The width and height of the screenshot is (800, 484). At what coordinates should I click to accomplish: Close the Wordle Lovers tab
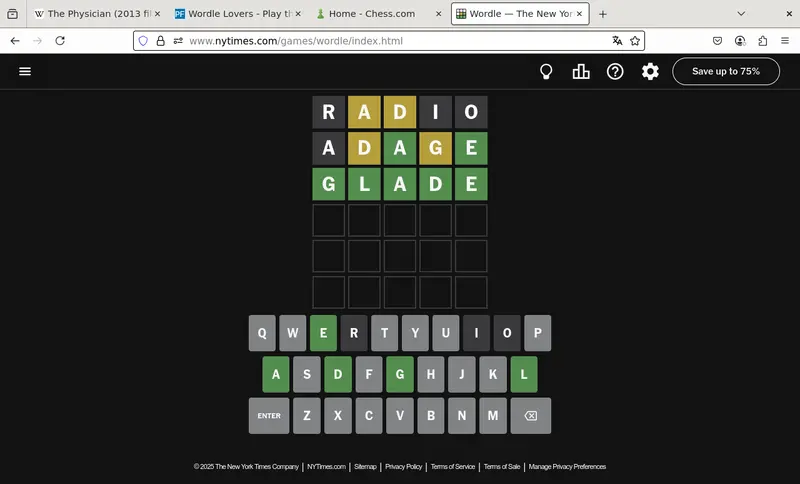pos(298,14)
